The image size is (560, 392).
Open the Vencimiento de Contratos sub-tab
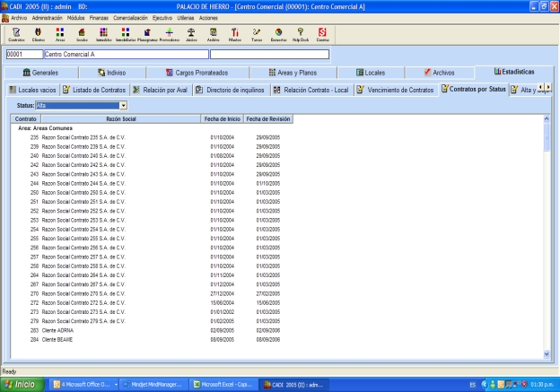point(395,90)
